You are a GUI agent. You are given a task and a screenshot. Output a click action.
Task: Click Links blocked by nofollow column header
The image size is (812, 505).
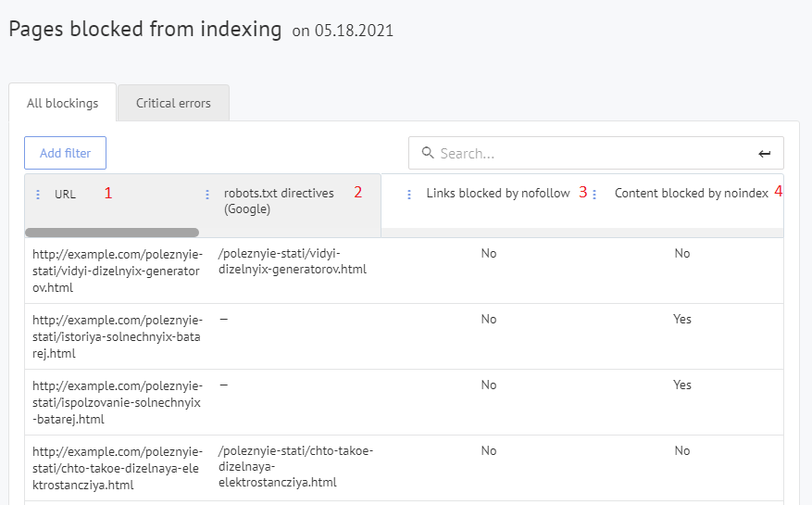click(x=497, y=194)
